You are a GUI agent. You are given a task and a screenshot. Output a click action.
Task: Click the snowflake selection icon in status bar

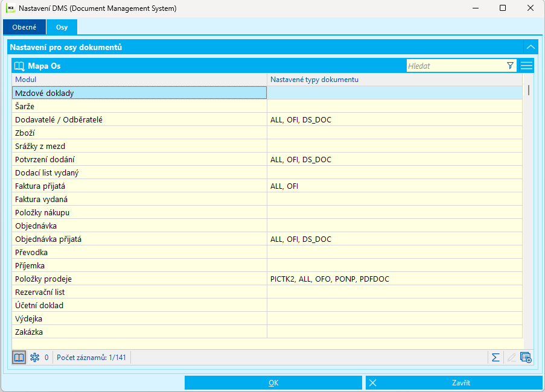(34, 357)
